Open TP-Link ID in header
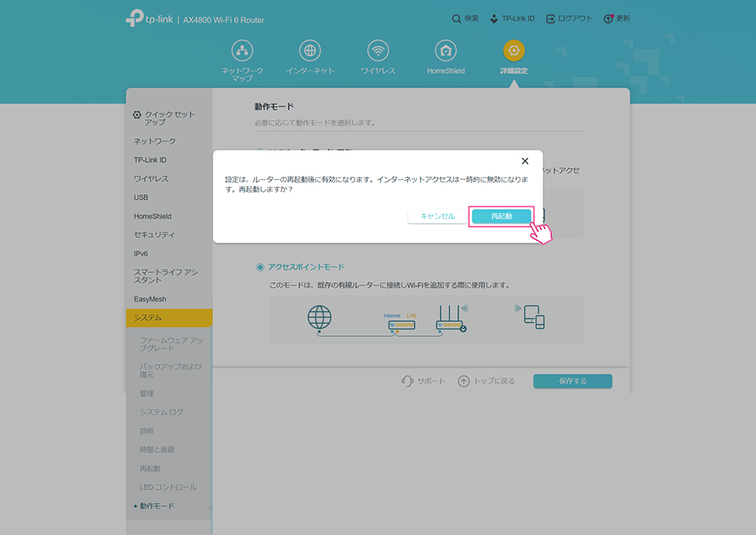Image resolution: width=756 pixels, height=535 pixels. pos(494,19)
